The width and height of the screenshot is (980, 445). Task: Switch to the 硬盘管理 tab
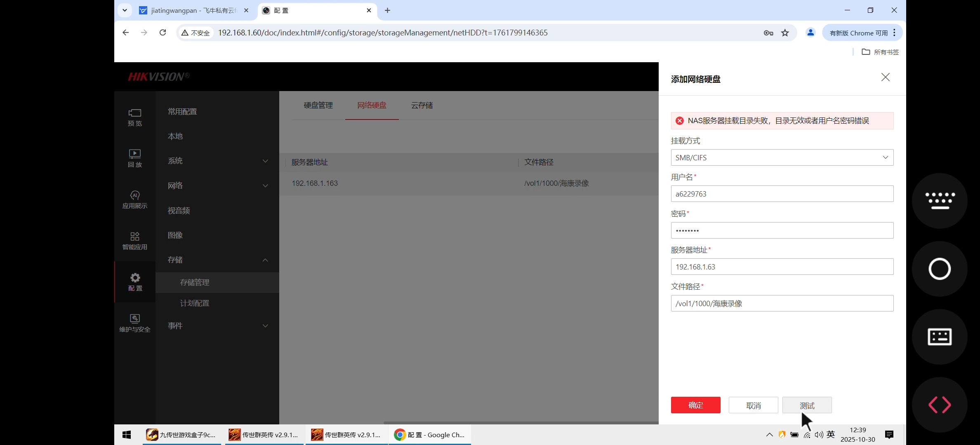tap(318, 105)
